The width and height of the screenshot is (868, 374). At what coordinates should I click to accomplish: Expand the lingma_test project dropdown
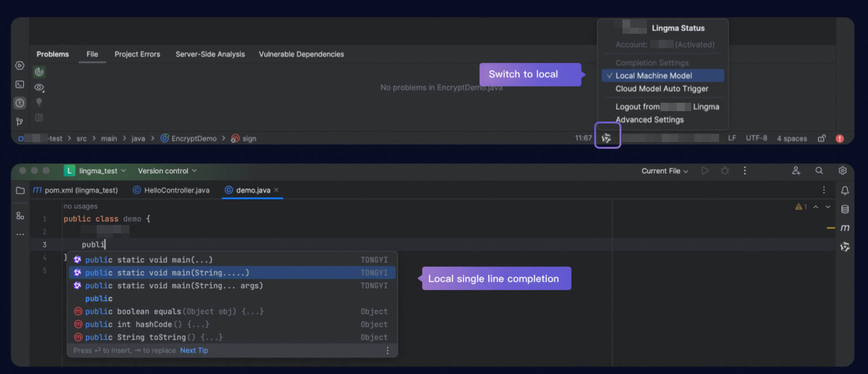[x=95, y=171]
